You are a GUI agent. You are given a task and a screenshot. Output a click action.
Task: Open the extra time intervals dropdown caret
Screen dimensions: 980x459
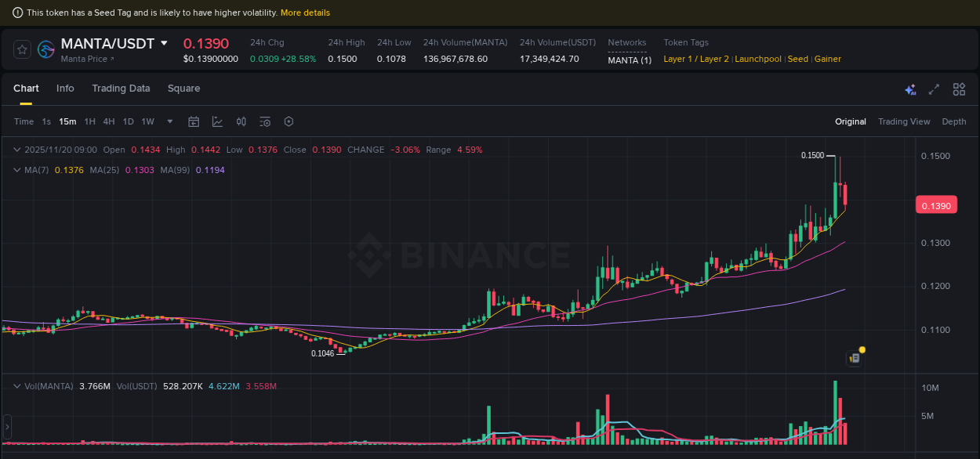[169, 121]
